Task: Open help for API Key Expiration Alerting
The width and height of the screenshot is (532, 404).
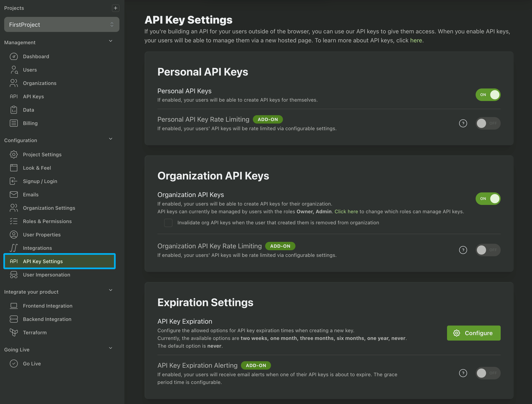Action: [463, 373]
